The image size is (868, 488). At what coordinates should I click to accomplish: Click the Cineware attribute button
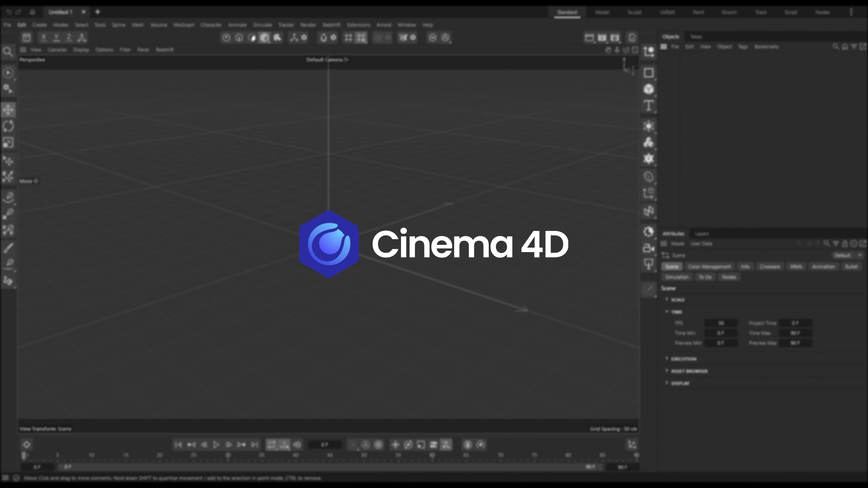[x=769, y=267]
